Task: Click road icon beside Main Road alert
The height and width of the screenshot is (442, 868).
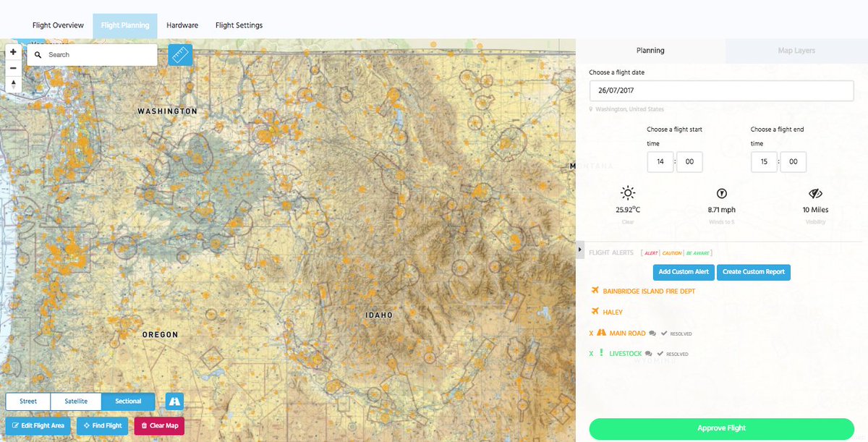Action: pyautogui.click(x=601, y=333)
